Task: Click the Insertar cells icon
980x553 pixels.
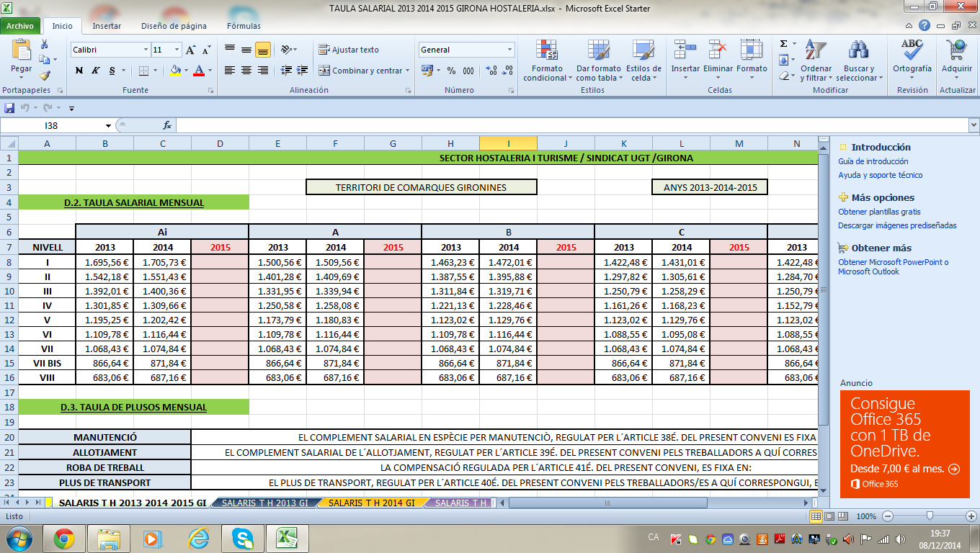Action: (x=685, y=50)
